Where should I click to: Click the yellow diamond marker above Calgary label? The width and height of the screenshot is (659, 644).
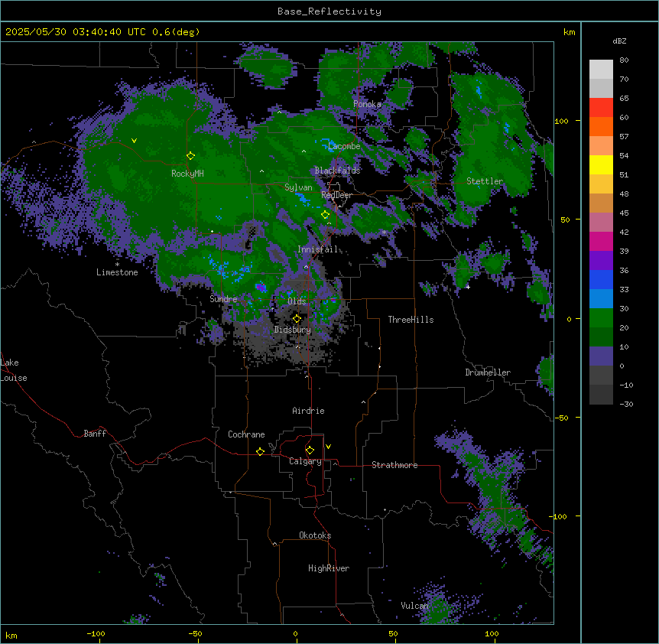point(310,450)
